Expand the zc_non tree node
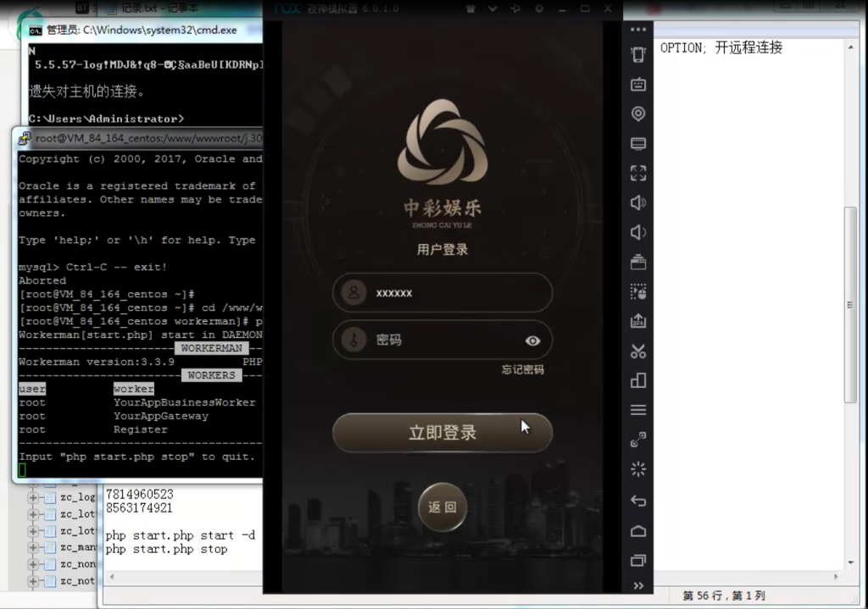The image size is (868, 609). [x=33, y=564]
